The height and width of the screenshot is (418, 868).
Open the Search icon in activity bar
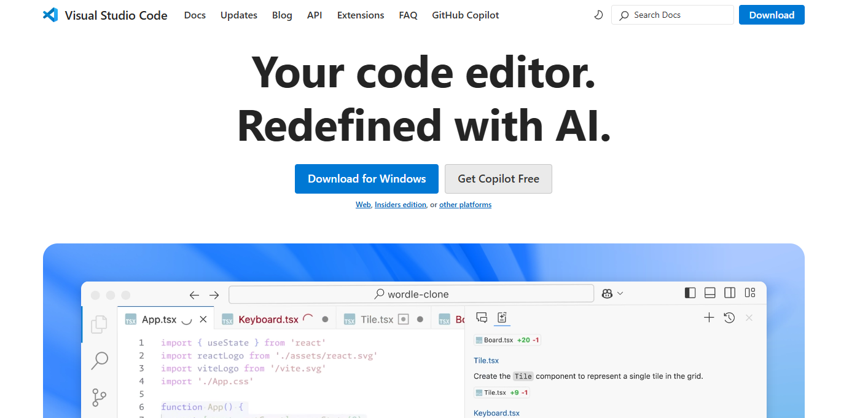click(x=99, y=361)
